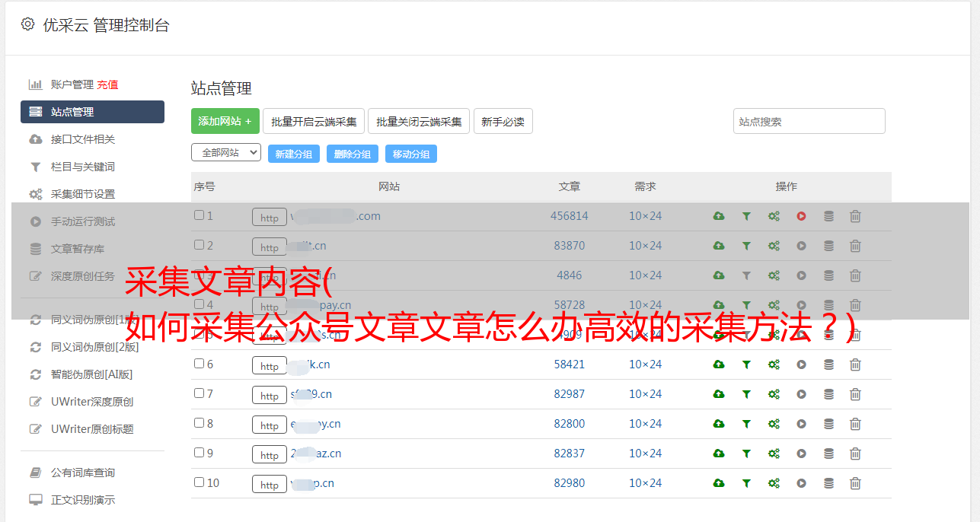Click the cloud upload icon in row 8
Viewport: 980px width, 522px height.
[x=719, y=424]
